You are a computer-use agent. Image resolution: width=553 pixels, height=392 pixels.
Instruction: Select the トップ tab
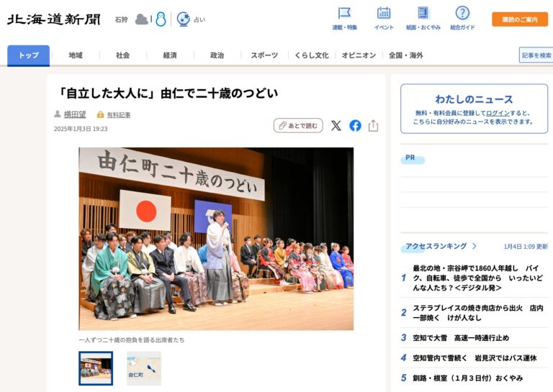click(x=29, y=55)
